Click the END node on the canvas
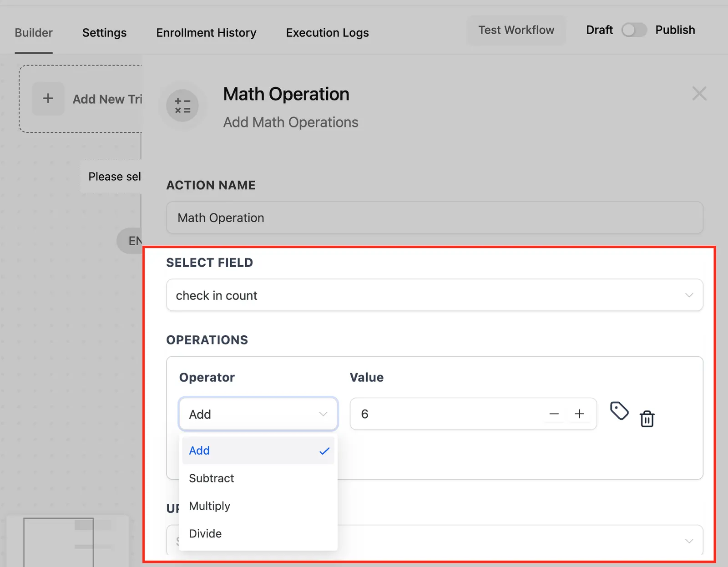728x567 pixels. point(130,241)
